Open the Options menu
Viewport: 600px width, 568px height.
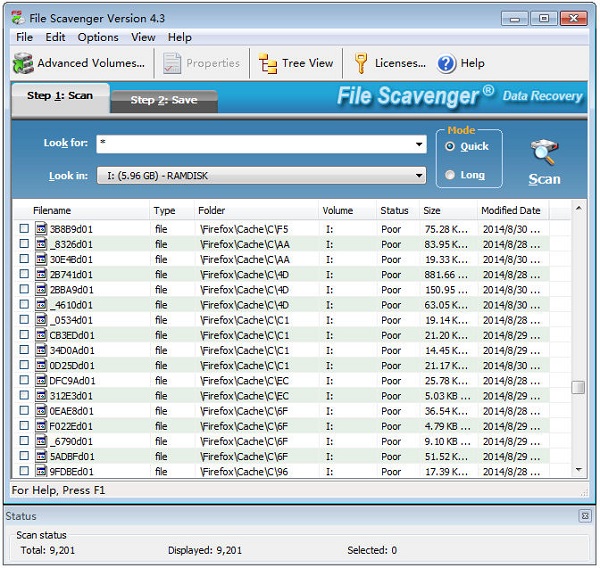(x=98, y=37)
